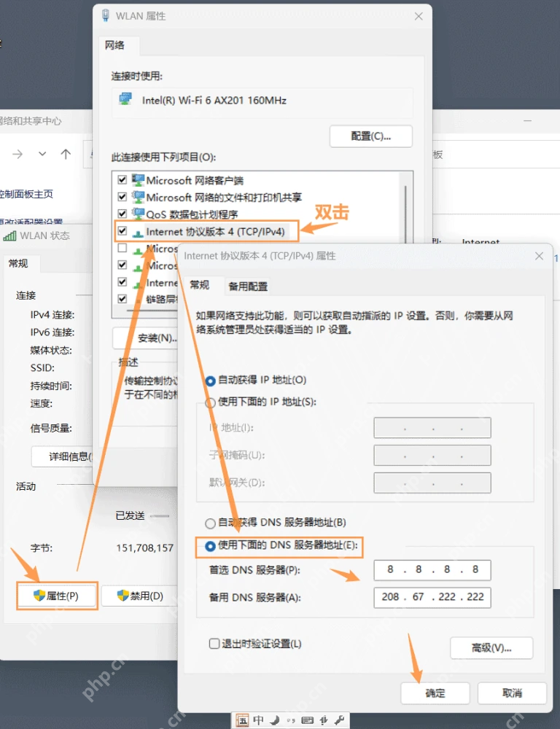Screen dimensions: 560x729
Task: Close the WLAN 属性 window
Action: click(419, 16)
